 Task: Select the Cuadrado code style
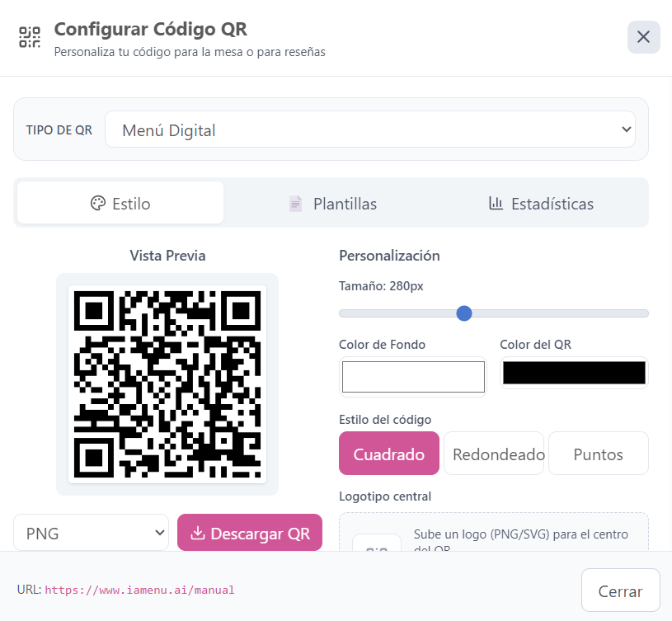pyautogui.click(x=388, y=454)
